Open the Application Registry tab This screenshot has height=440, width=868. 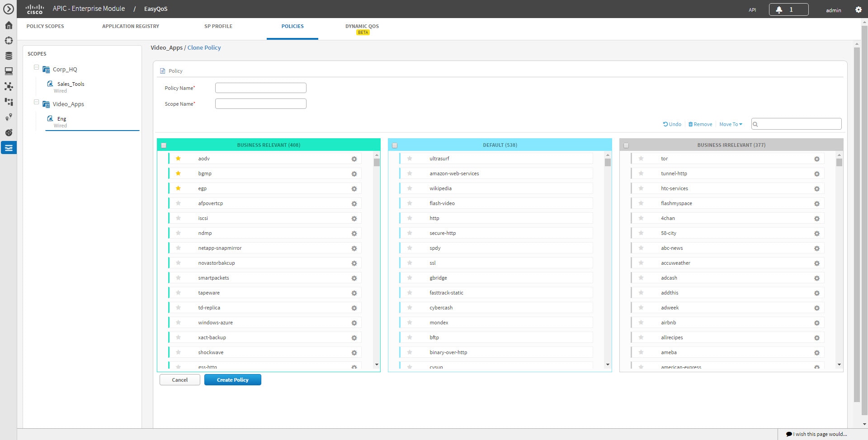131,26
